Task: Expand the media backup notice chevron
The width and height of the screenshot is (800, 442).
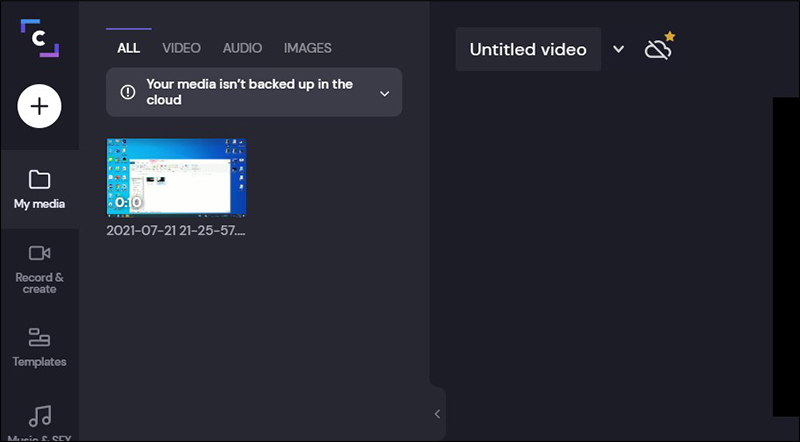Action: (x=384, y=93)
